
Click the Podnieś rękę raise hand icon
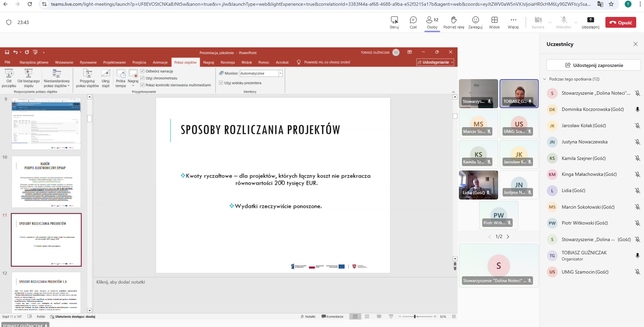454,20
